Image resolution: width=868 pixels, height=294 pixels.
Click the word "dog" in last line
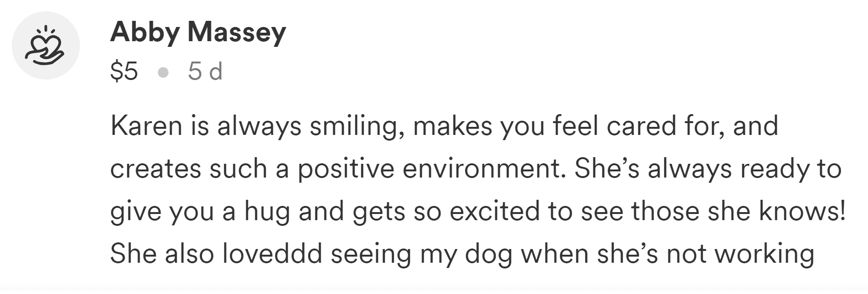click(489, 254)
